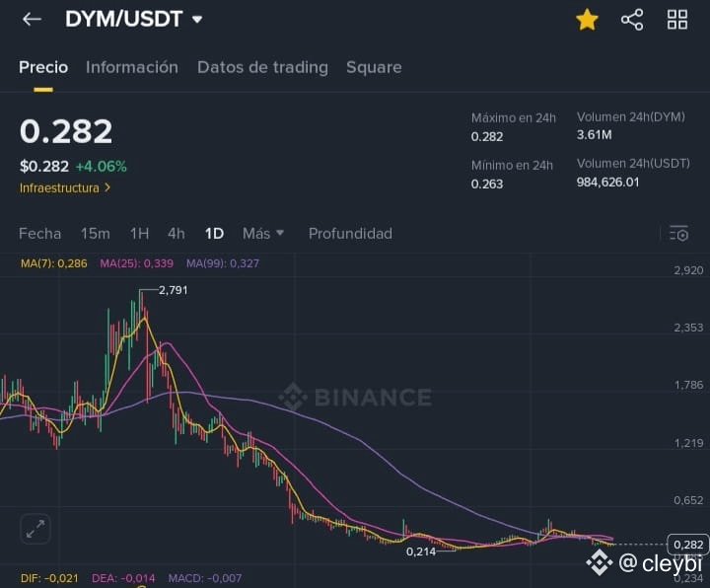The height and width of the screenshot is (588, 710).
Task: Open the Profundidad depth view
Action: pos(350,234)
